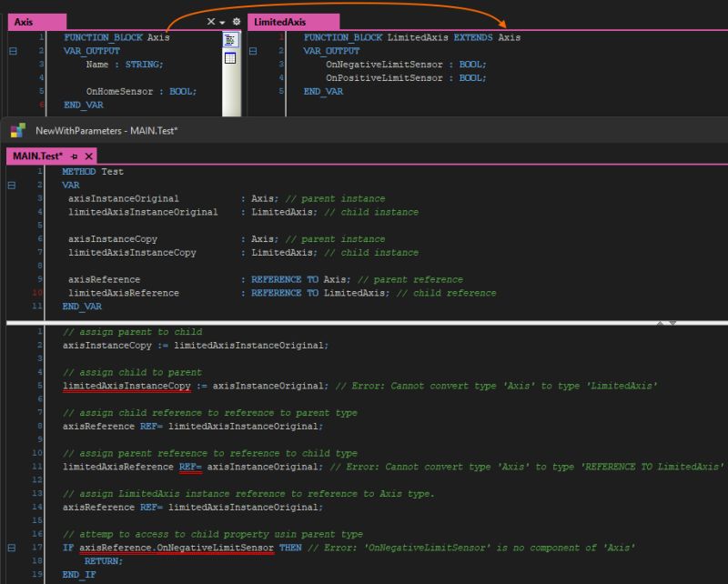The height and width of the screenshot is (584, 728).
Task: Click 'Name : STRING;' line in the Axis editor
Action: tap(125, 65)
